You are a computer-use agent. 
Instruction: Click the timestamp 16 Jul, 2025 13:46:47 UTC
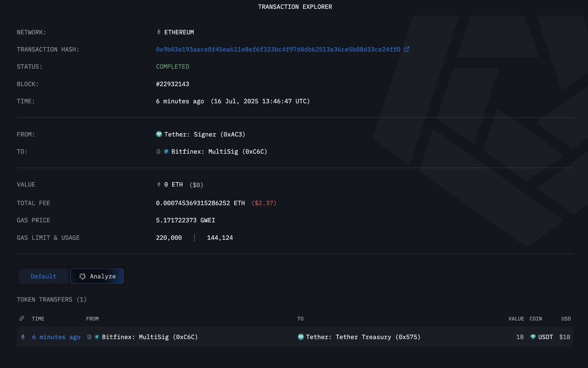click(x=260, y=101)
